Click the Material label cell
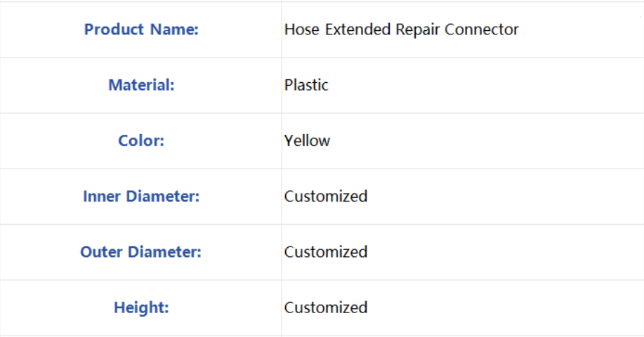The image size is (644, 337). 141,86
